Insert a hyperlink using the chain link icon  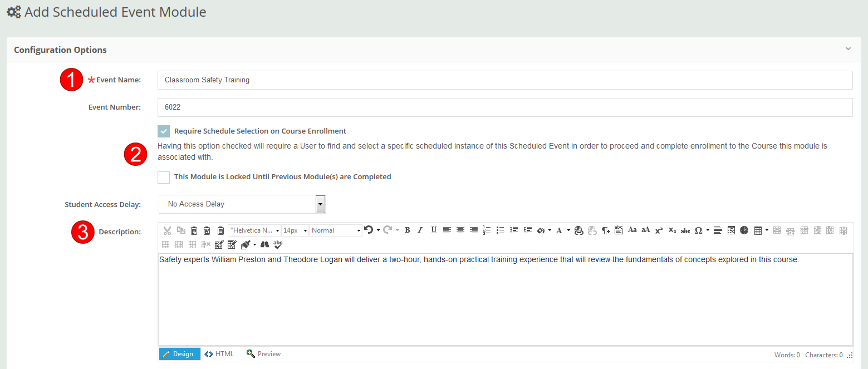pos(578,230)
